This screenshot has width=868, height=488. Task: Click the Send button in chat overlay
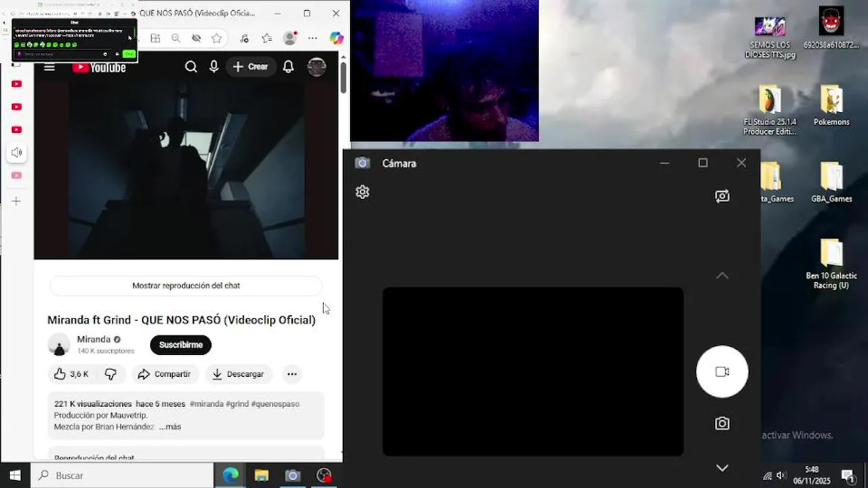click(129, 54)
